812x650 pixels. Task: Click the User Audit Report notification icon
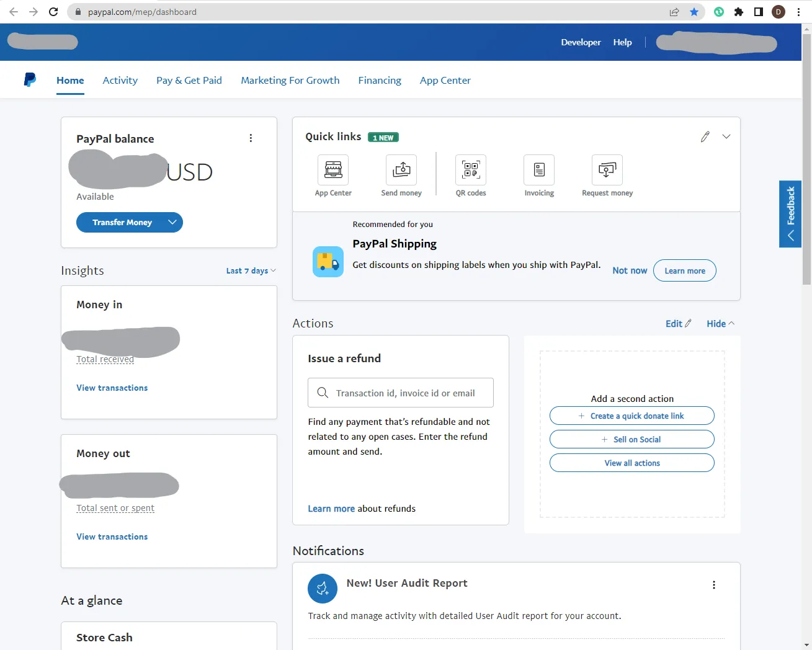point(323,588)
